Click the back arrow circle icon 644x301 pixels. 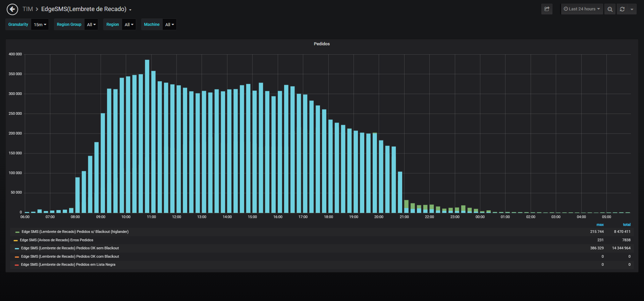12,9
